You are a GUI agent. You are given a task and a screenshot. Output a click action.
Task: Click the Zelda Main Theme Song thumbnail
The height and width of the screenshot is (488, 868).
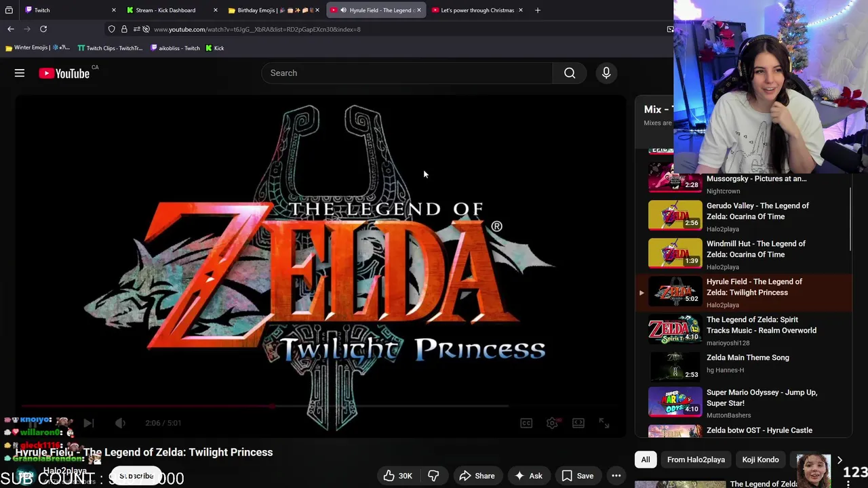(x=675, y=367)
